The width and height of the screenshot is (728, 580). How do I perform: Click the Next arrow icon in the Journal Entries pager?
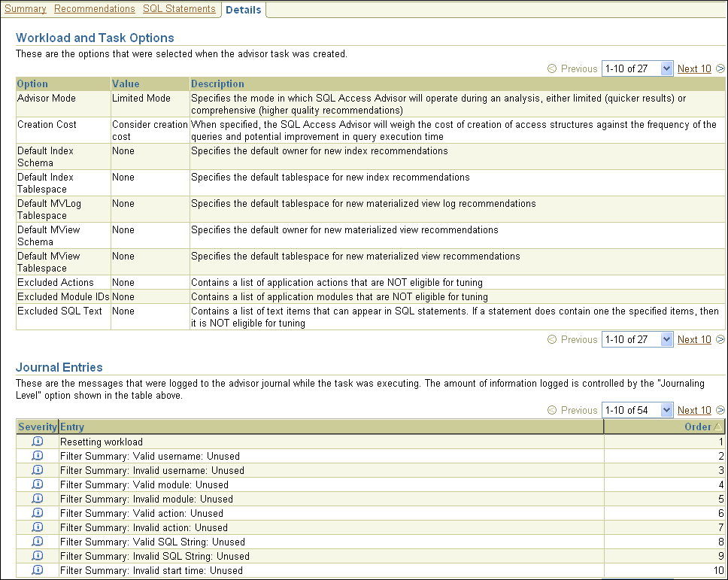coord(720,410)
